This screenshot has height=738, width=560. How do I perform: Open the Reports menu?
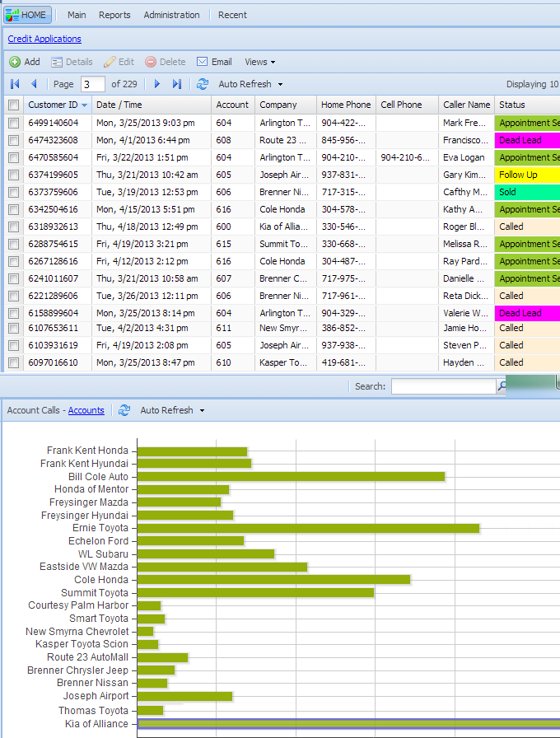pyautogui.click(x=114, y=15)
